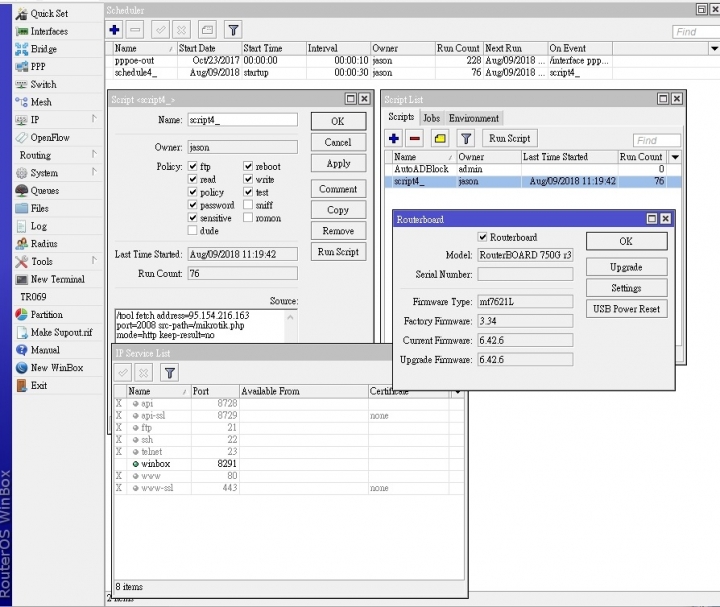Open Switch sidebar entry
Screen dimensions: 720x607
pyautogui.click(x=43, y=84)
